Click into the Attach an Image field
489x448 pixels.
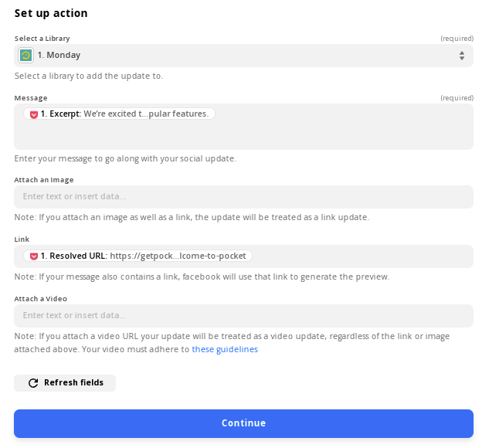[x=243, y=197]
